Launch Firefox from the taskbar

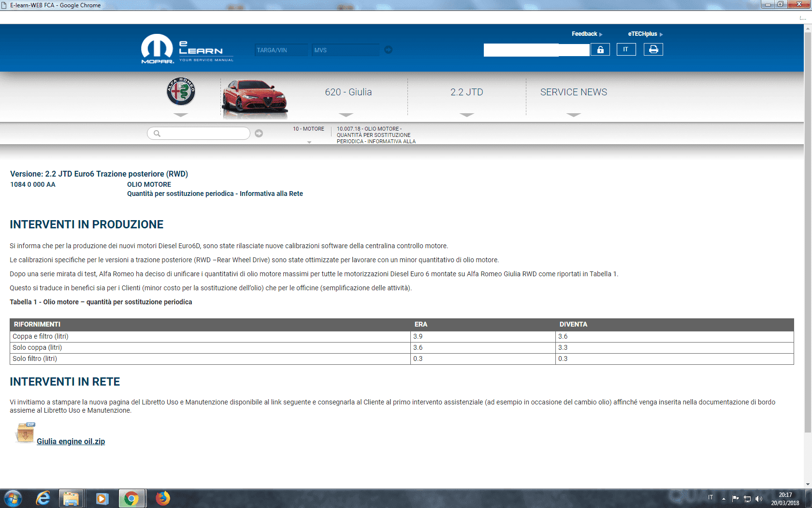163,498
